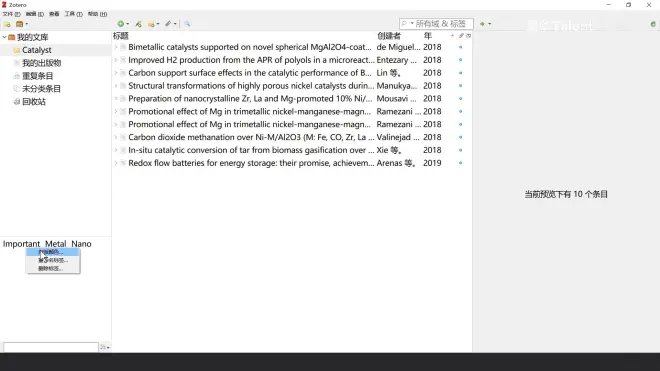Open the New Library dropdown arrow
The height and width of the screenshot is (371, 660).
[27, 24]
